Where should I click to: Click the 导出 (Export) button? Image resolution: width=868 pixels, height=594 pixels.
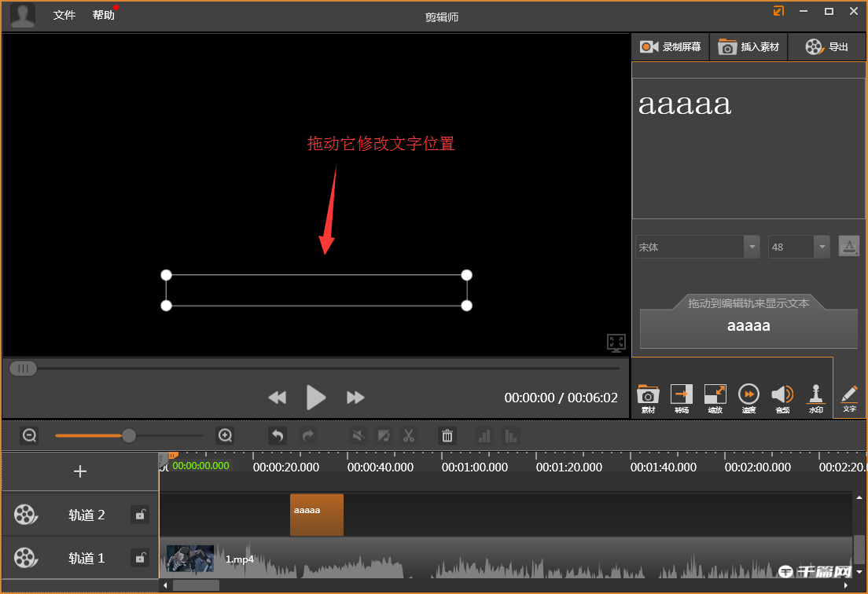click(x=826, y=46)
